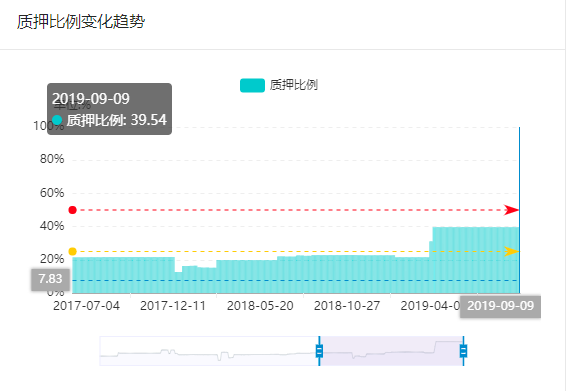Click the 2018-10-27 x-axis label
Screen dimensions: 566x391
point(347,306)
